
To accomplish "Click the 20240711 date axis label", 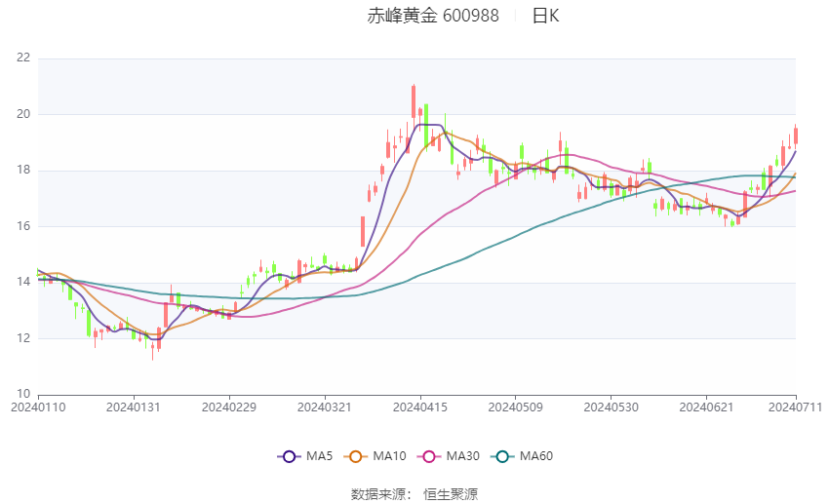I will point(795,407).
